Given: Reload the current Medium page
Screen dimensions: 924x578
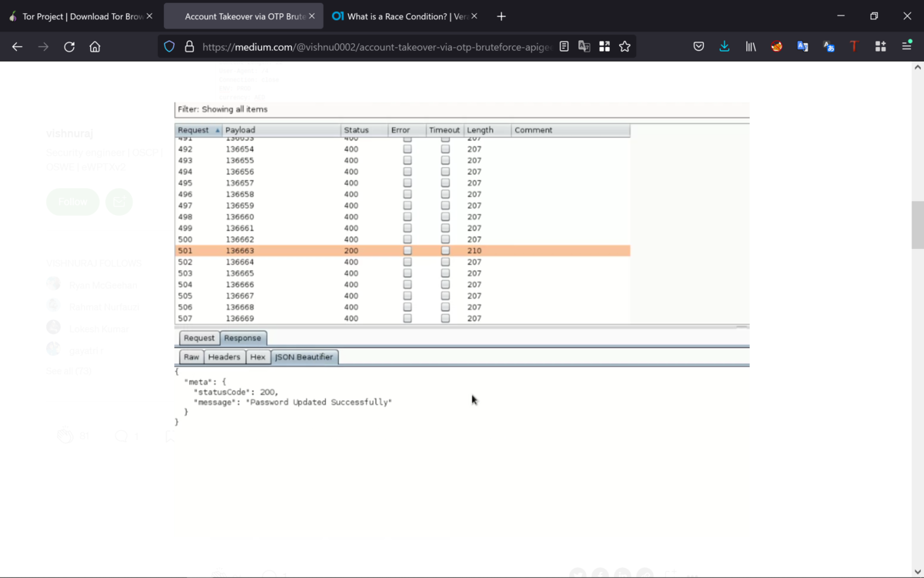Looking at the screenshot, I should click(x=69, y=46).
